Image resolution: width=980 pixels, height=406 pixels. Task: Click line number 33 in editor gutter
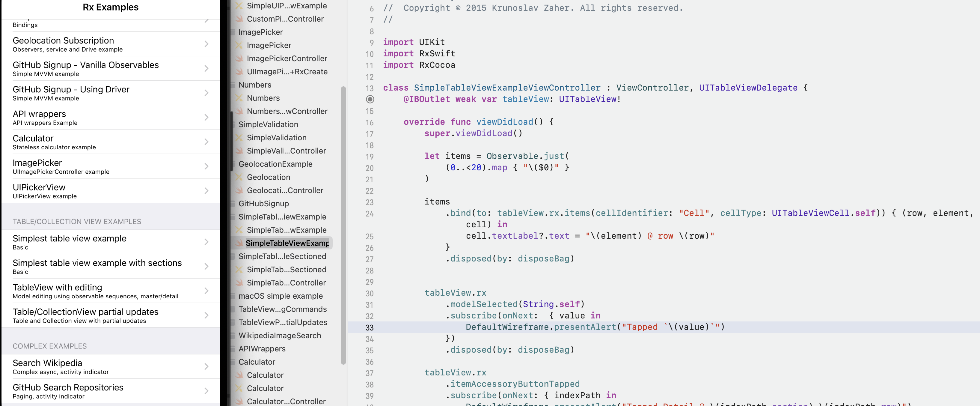[x=370, y=328]
